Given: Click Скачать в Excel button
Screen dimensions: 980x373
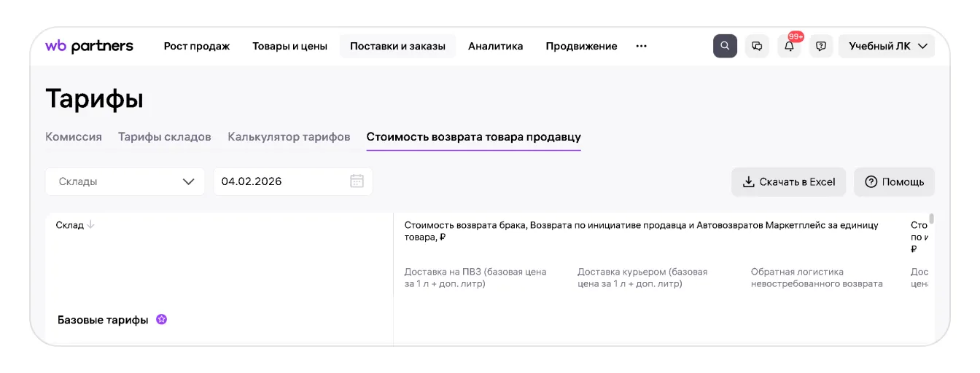Looking at the screenshot, I should [x=788, y=182].
